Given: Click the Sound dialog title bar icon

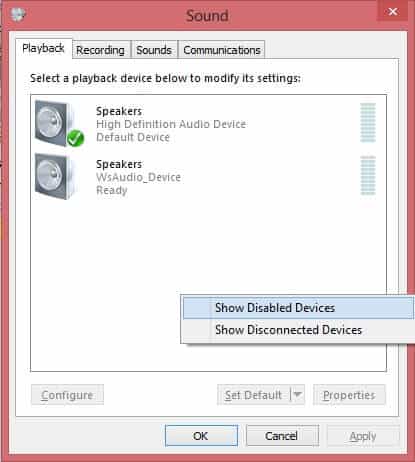Looking at the screenshot, I should coord(17,14).
